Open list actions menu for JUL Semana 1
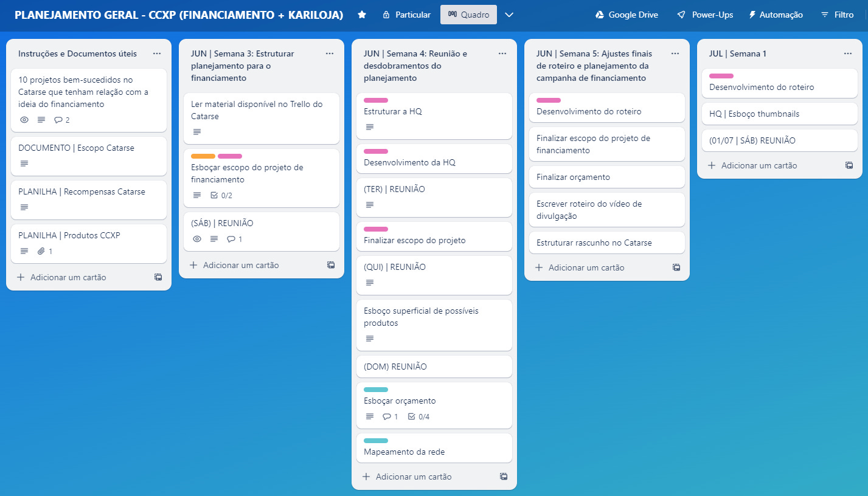 click(x=848, y=53)
